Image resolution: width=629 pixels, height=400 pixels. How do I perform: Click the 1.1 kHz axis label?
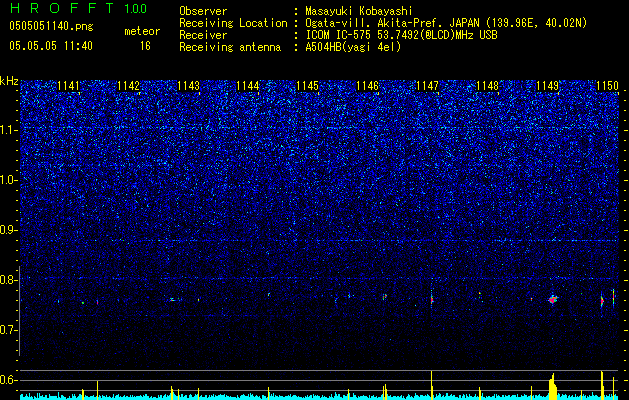tap(8, 130)
